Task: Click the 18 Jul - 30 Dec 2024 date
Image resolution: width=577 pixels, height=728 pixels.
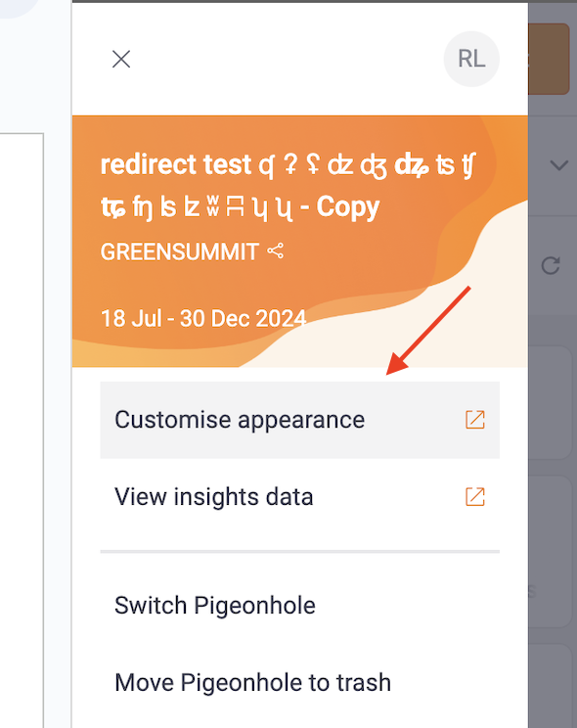Action: pyautogui.click(x=203, y=319)
